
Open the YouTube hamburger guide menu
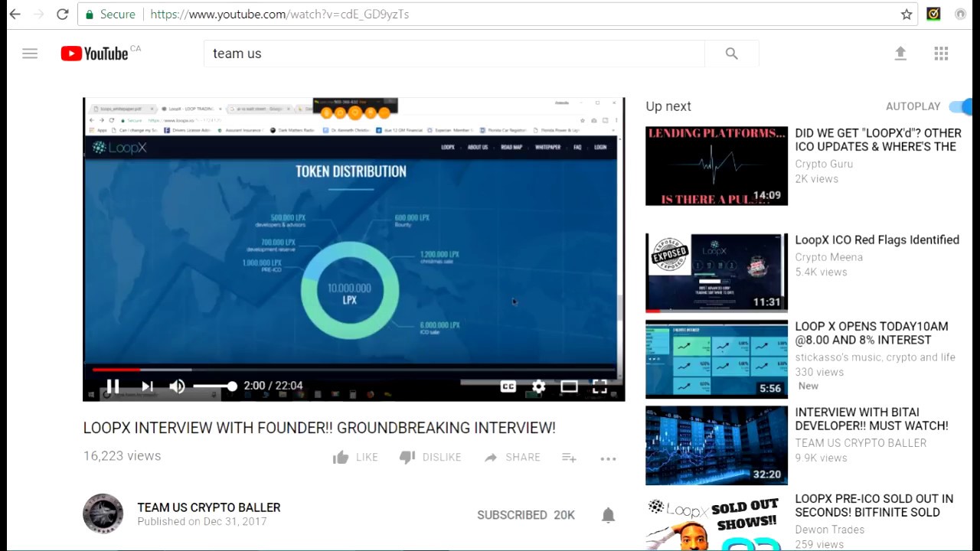[x=30, y=54]
